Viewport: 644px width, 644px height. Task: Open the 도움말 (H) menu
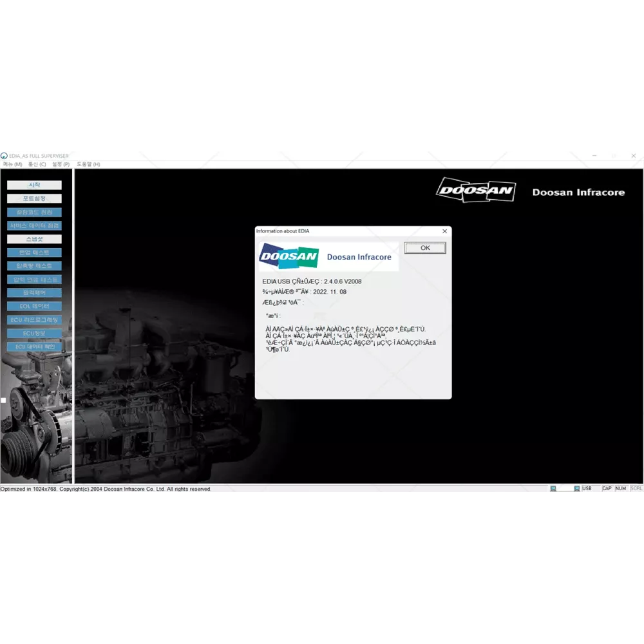coord(88,164)
